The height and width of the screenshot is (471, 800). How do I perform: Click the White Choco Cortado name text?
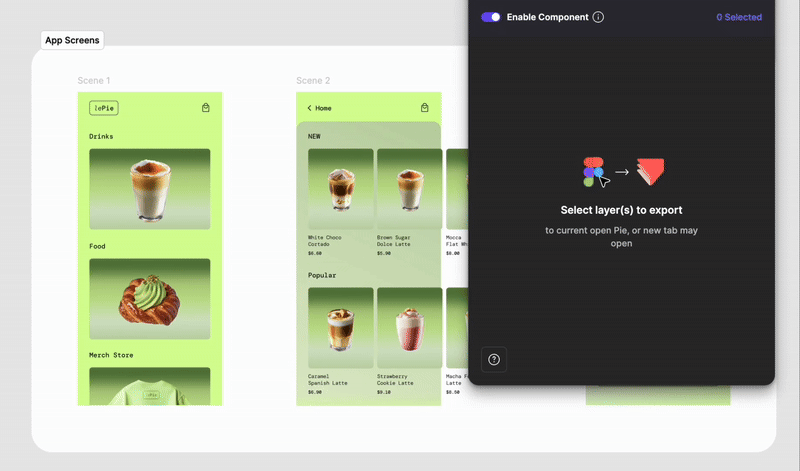pyautogui.click(x=324, y=241)
